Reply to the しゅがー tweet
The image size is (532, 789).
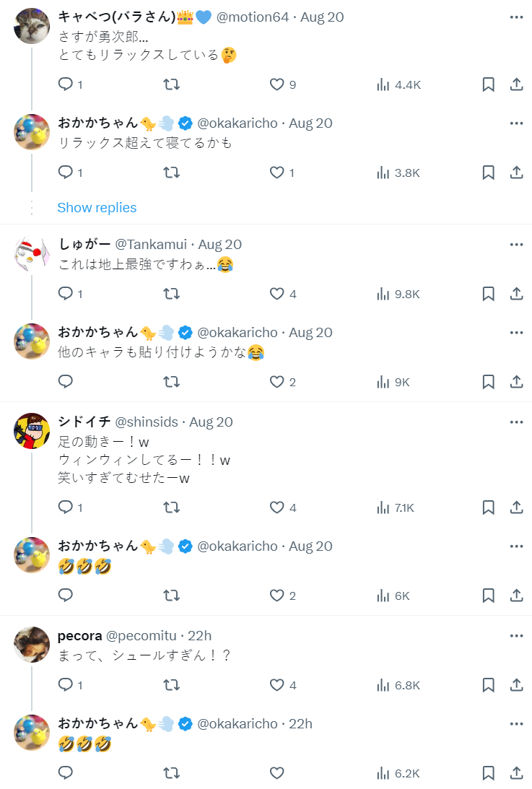coord(66,294)
